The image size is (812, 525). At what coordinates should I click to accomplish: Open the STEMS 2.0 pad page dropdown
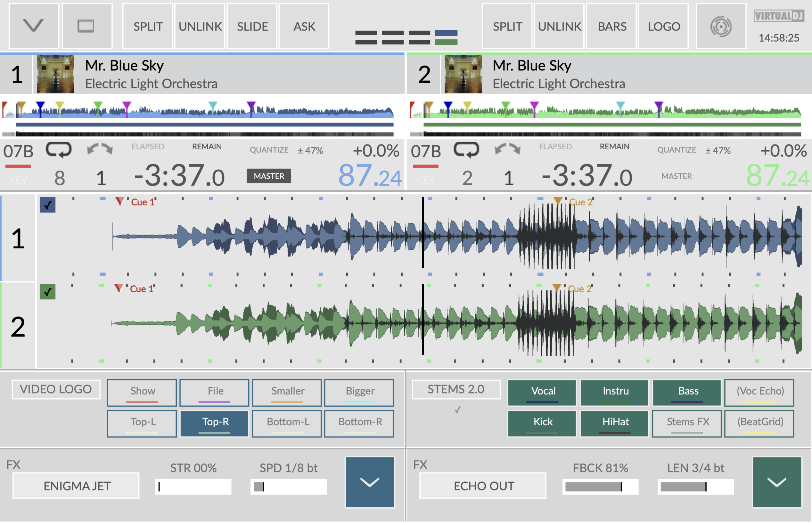(x=456, y=389)
